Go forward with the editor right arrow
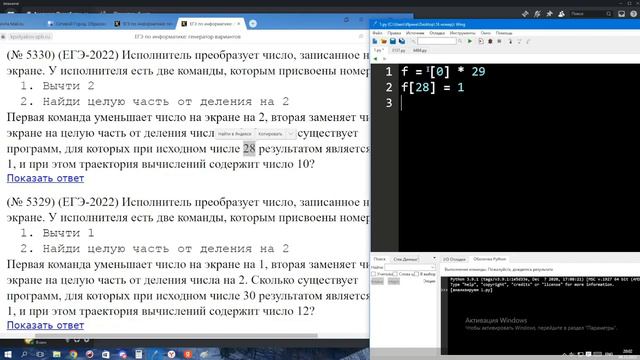The width and height of the screenshot is (640, 360). click(x=384, y=59)
